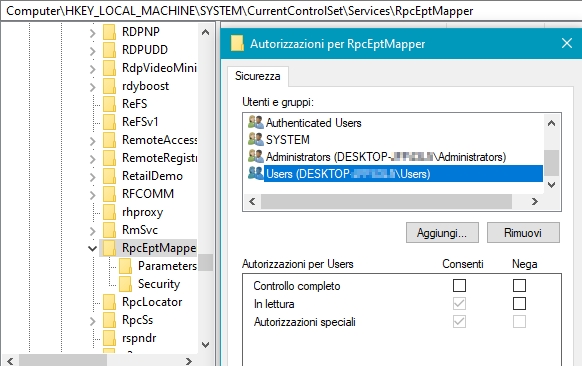Expand the rdyboost key
The image size is (582, 366).
(x=92, y=87)
